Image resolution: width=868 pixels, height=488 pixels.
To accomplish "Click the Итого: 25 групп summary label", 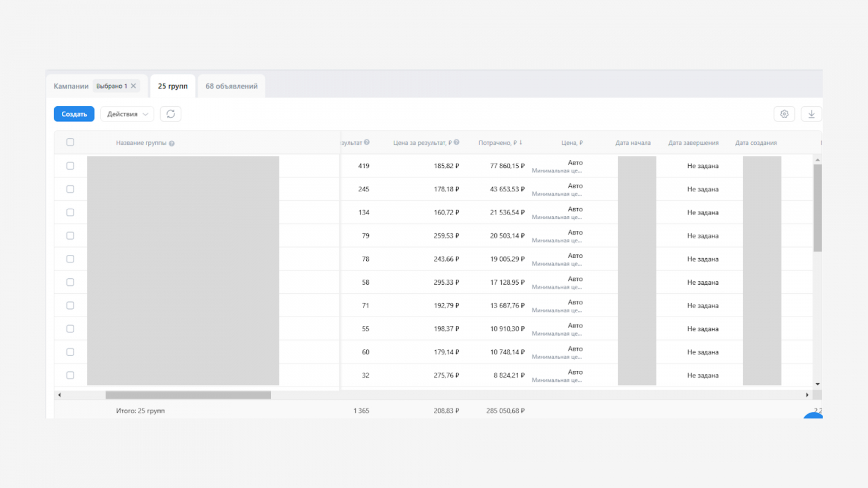I will (140, 411).
